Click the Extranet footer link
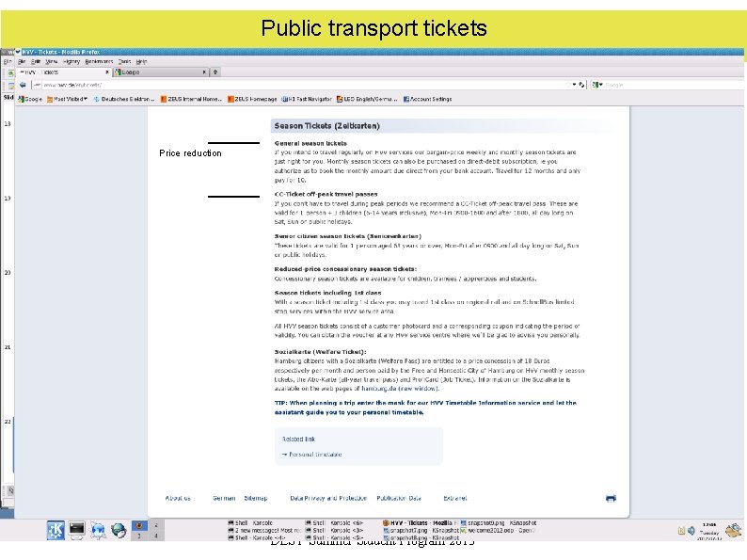Image resolution: width=747 pixels, height=560 pixels. [x=455, y=498]
